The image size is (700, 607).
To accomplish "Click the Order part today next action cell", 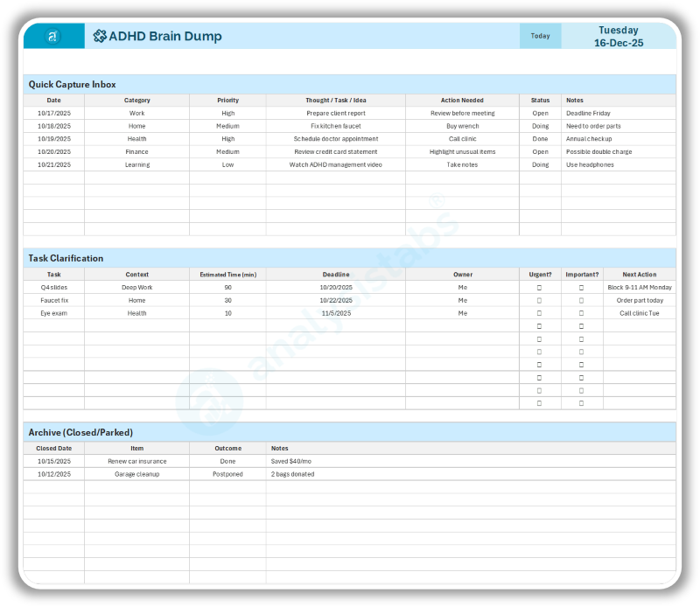I will [640, 300].
